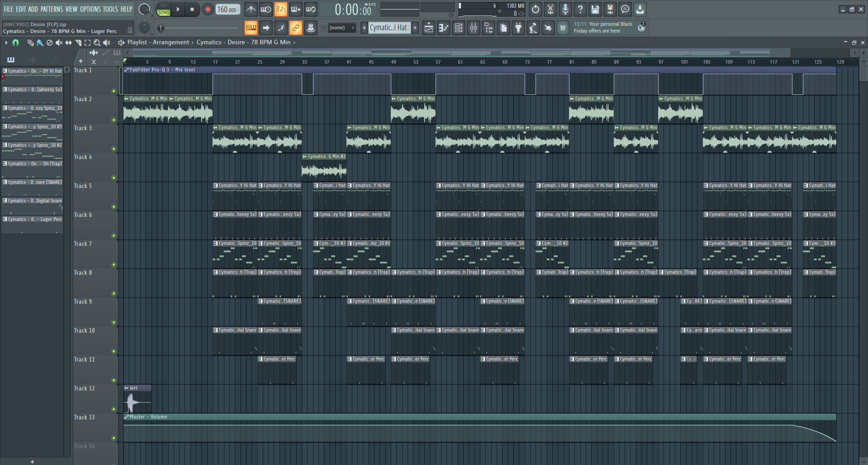Open the Black Friday offers news panel
The height and width of the screenshot is (465, 868).
(x=609, y=28)
